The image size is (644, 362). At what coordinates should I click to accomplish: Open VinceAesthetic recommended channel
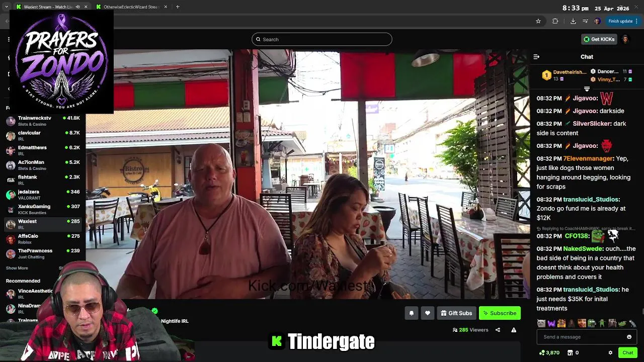coord(35,294)
